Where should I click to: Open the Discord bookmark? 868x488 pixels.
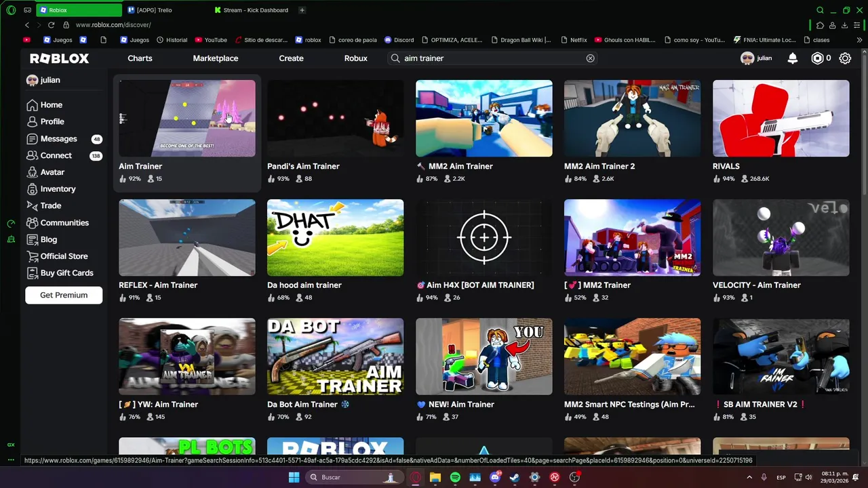(399, 40)
